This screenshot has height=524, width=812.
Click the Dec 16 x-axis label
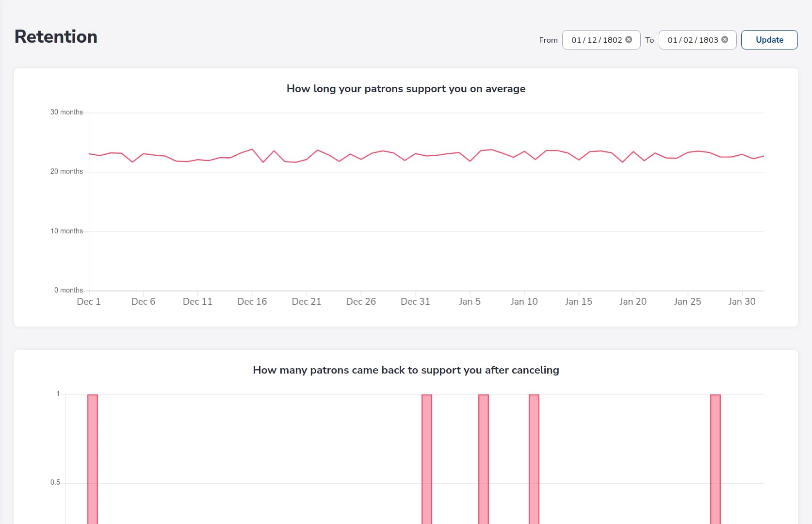coord(252,301)
